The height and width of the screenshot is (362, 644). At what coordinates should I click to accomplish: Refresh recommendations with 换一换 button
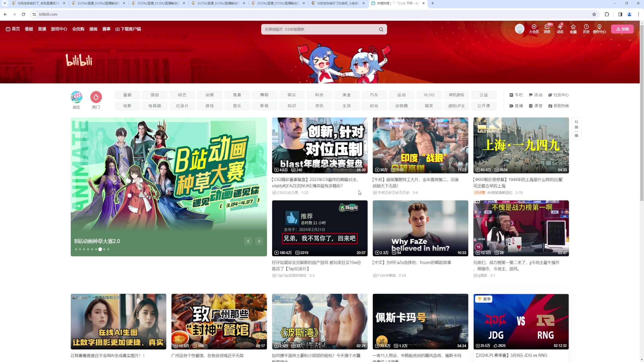(x=576, y=128)
